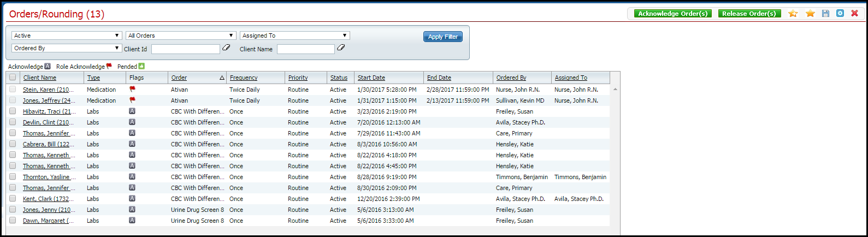Expand the All Orders dropdown

[181, 35]
